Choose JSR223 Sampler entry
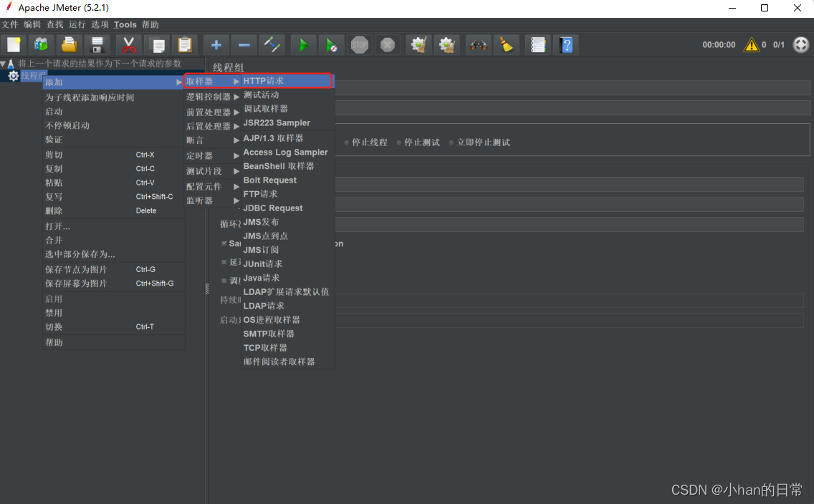 pyautogui.click(x=287, y=123)
